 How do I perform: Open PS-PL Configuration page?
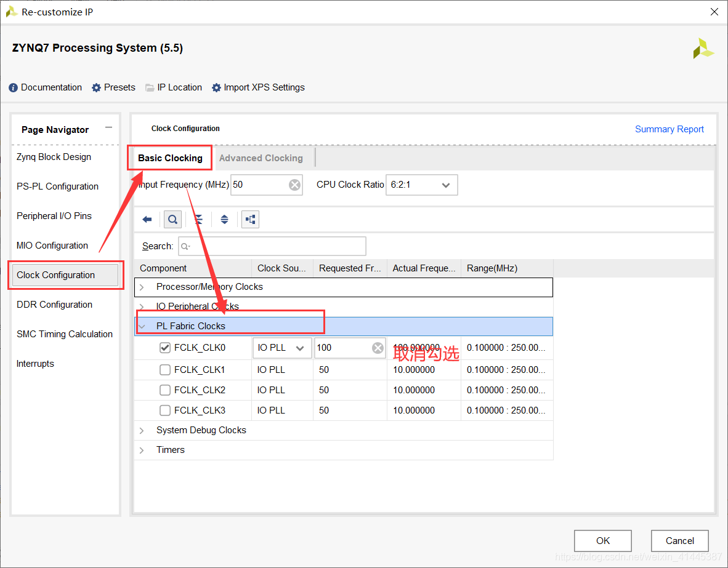tap(57, 186)
